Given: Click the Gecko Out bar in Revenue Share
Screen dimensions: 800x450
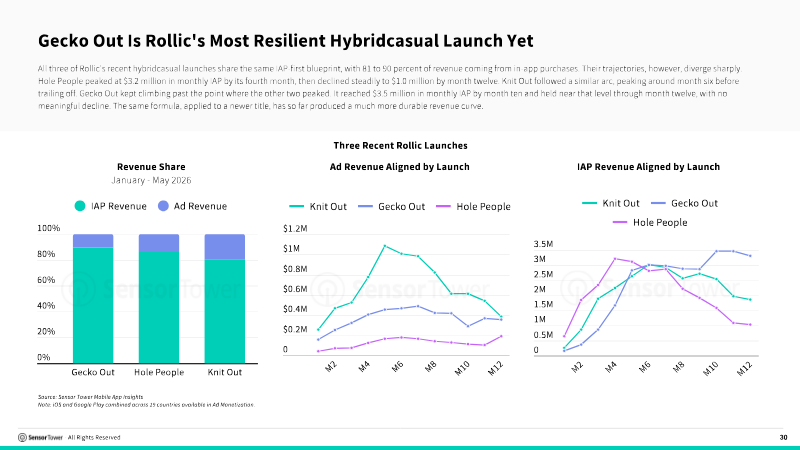Looking at the screenshot, I should coord(93,299).
